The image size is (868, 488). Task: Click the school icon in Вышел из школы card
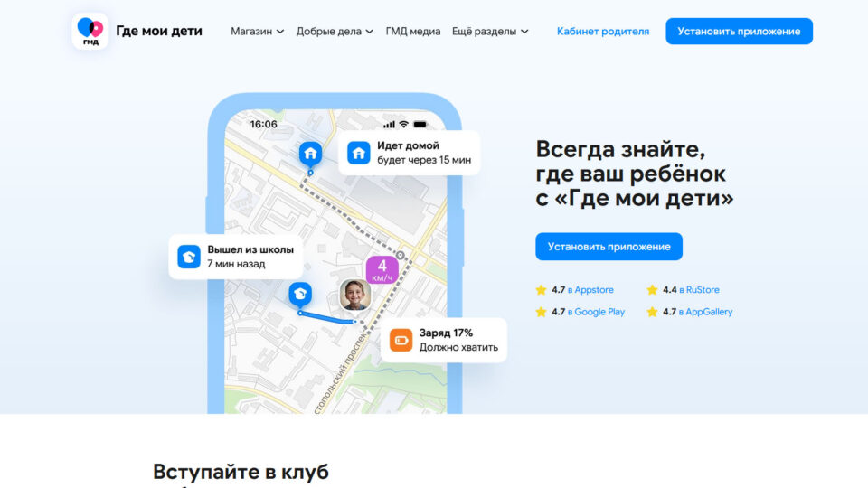click(x=189, y=257)
